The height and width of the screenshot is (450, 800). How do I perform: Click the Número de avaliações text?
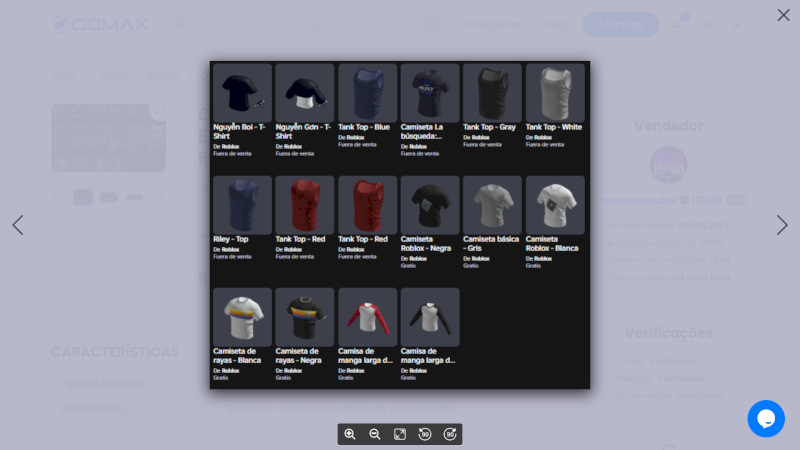point(668,260)
